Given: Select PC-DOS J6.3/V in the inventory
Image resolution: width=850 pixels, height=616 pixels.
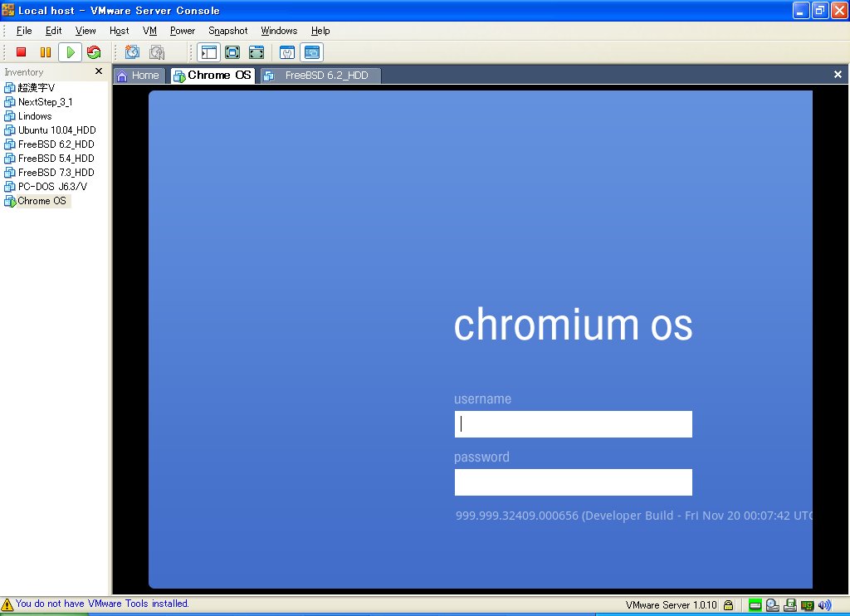Looking at the screenshot, I should click(46, 186).
